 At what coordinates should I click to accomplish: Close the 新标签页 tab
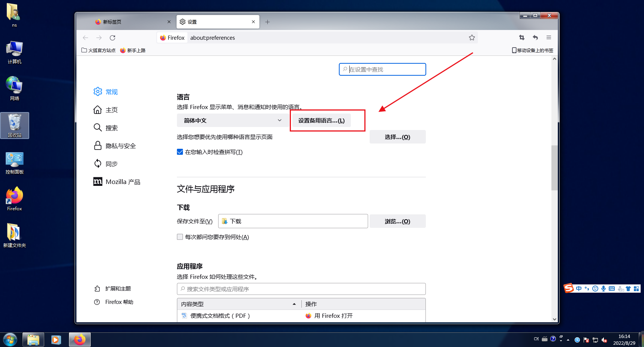coord(169,22)
